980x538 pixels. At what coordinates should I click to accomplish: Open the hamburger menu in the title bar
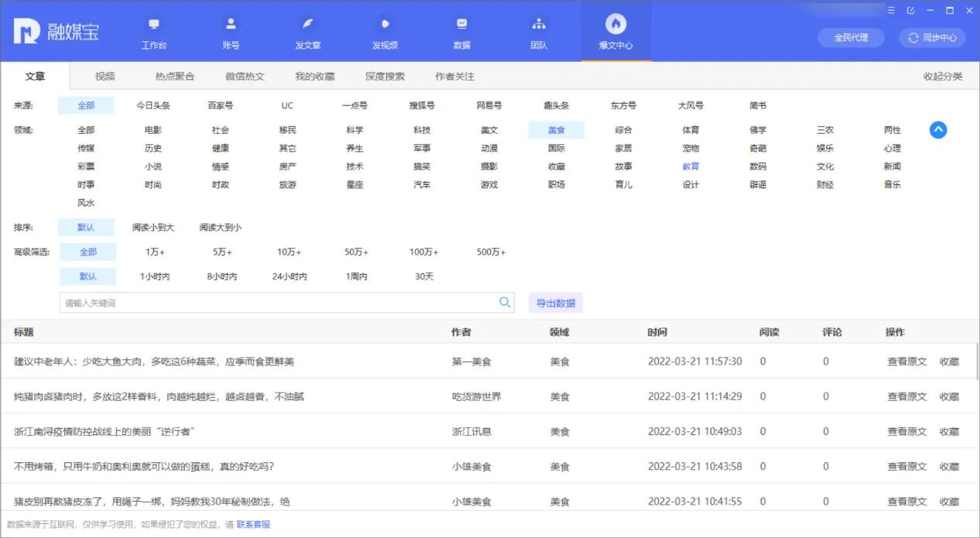[890, 10]
